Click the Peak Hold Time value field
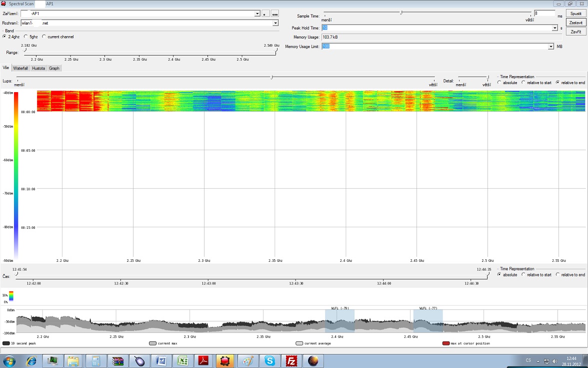588x368 pixels. pyautogui.click(x=436, y=28)
